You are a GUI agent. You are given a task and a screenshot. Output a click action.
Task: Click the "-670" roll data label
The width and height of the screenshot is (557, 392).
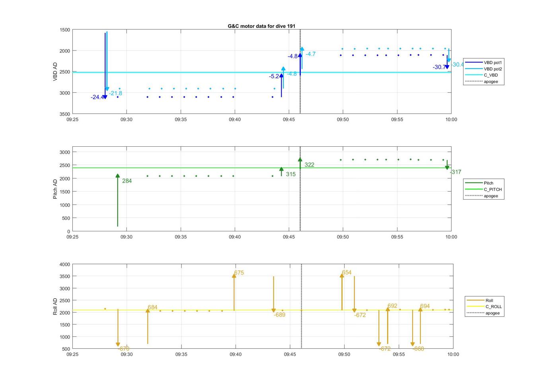click(123, 349)
